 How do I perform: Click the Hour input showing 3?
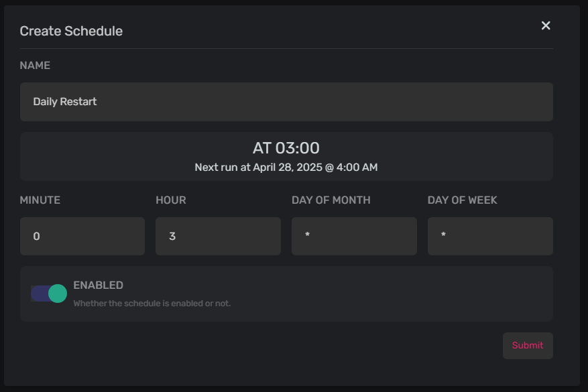point(219,236)
